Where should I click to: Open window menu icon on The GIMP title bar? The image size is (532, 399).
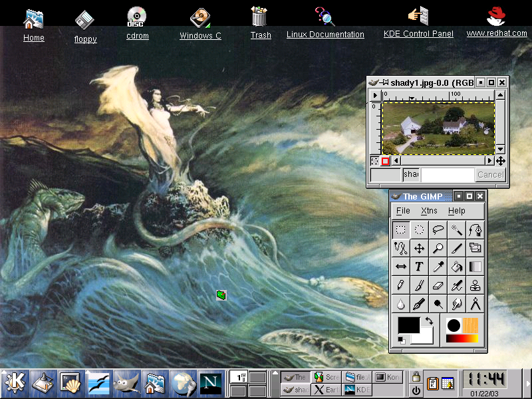396,196
